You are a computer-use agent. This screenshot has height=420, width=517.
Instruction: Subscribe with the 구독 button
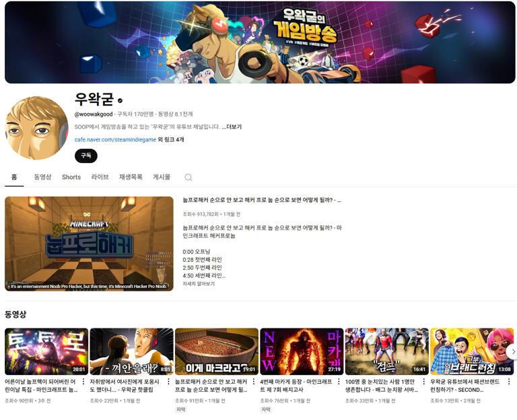(86, 155)
